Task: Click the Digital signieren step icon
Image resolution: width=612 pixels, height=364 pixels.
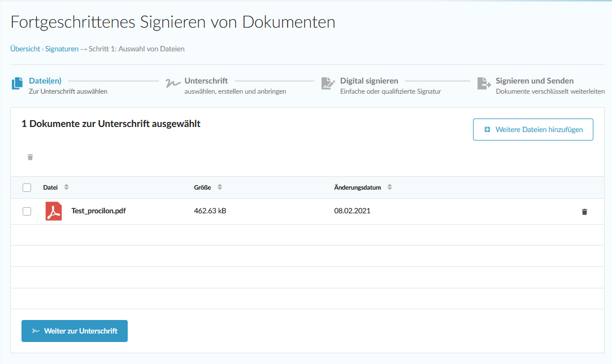Action: (328, 84)
